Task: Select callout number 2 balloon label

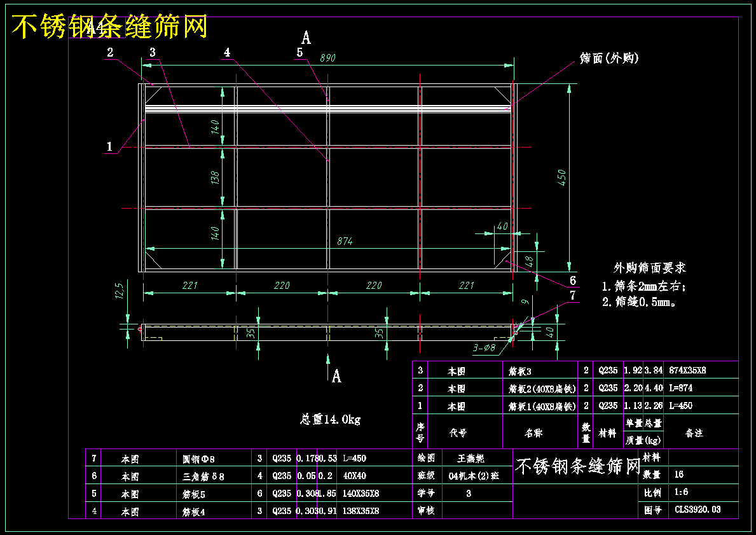Action: (111, 52)
